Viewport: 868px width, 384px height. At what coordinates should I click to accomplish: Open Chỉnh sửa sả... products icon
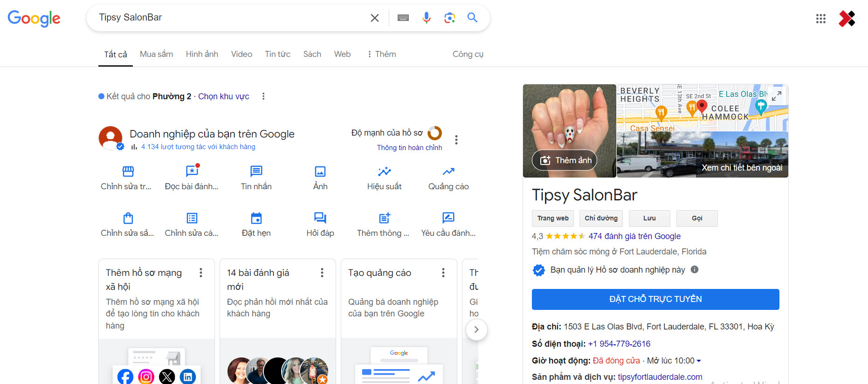point(128,218)
